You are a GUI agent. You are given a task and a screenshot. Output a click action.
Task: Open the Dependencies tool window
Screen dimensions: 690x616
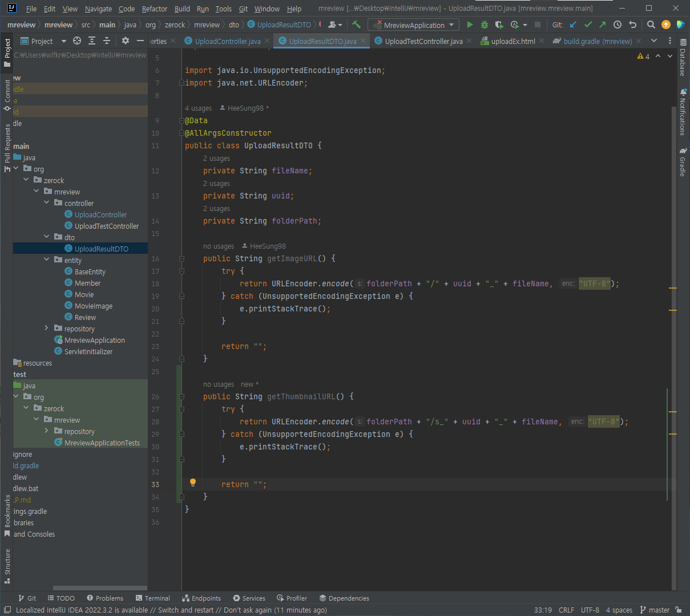tap(344, 598)
